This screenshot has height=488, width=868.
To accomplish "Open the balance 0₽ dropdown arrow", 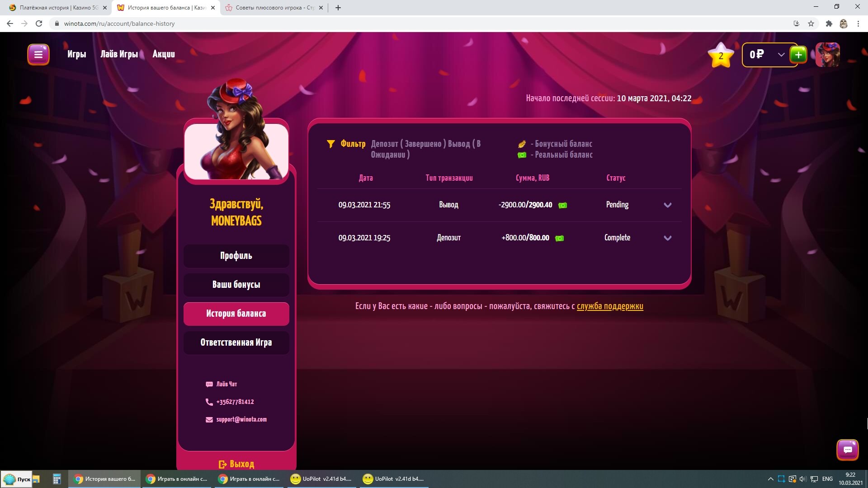I will [781, 55].
